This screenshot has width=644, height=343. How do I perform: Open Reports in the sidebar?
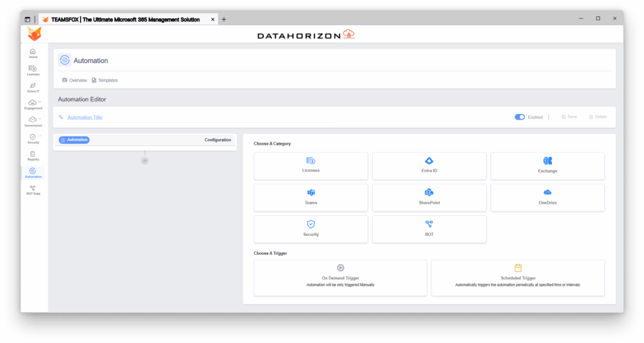coord(33,155)
